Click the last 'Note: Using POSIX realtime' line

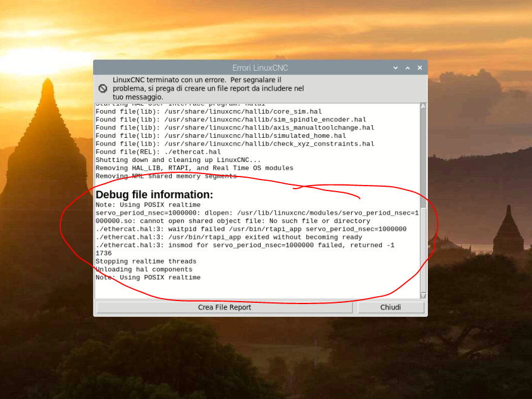pyautogui.click(x=148, y=277)
